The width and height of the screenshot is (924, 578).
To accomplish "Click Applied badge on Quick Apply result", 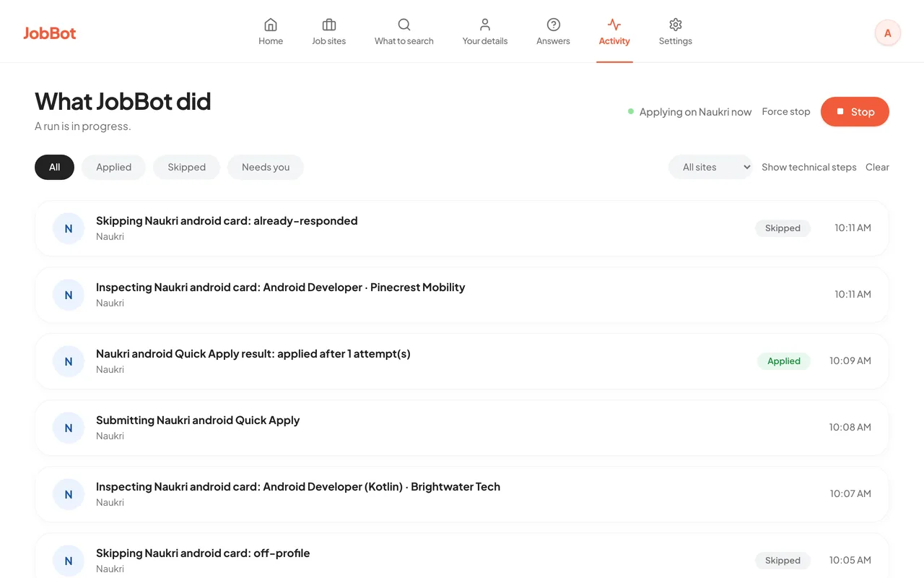I will [784, 361].
